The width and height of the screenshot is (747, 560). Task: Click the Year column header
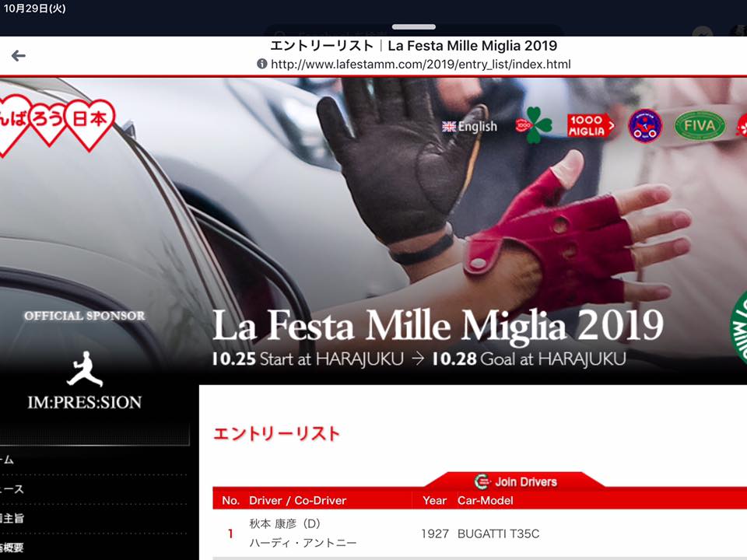click(434, 500)
